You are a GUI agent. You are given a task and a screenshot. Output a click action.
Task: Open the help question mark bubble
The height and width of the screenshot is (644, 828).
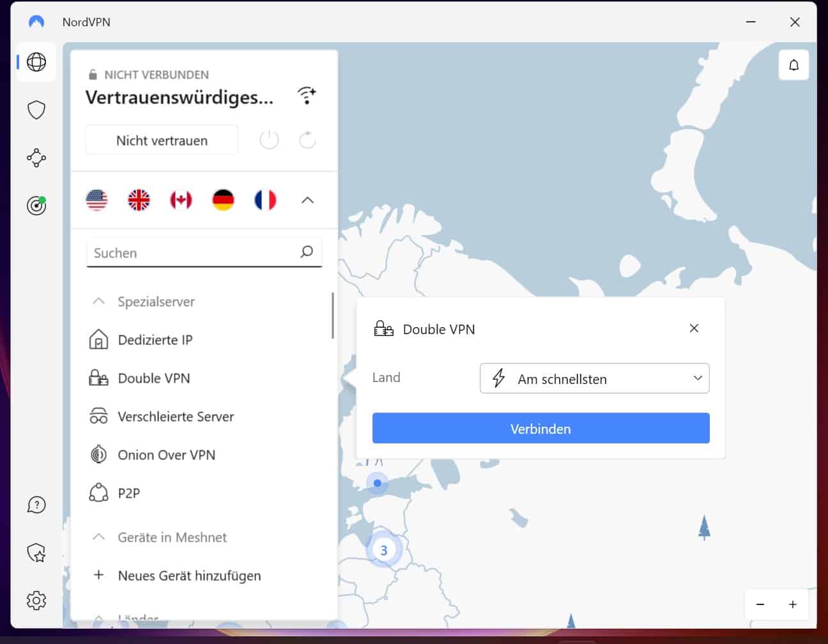(36, 505)
